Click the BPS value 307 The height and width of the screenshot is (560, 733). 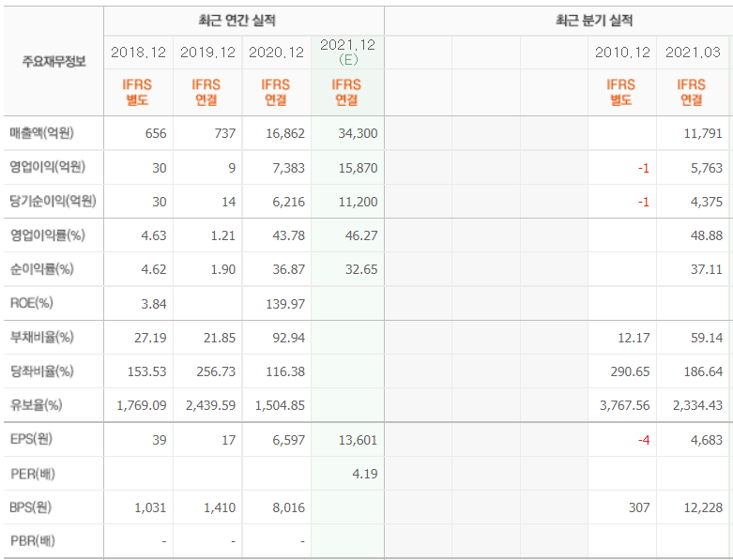tap(639, 507)
